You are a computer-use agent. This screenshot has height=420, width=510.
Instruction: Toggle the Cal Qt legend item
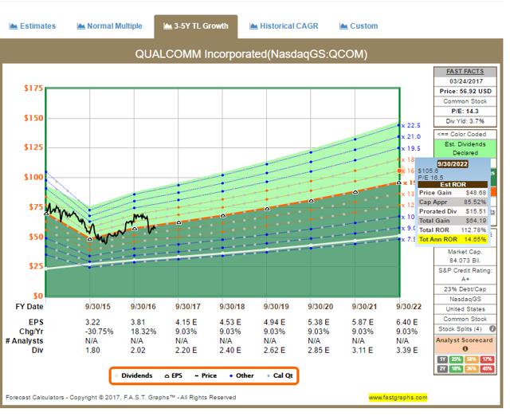(x=280, y=375)
